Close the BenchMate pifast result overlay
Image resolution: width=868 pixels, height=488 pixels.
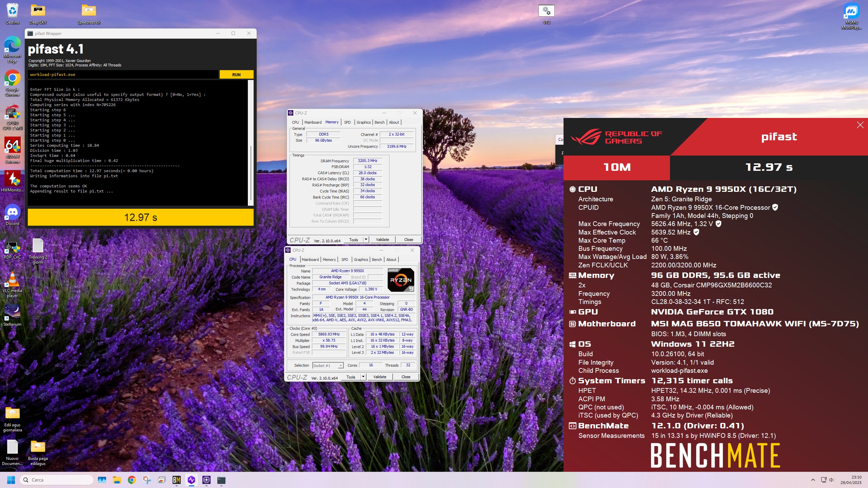click(x=860, y=125)
